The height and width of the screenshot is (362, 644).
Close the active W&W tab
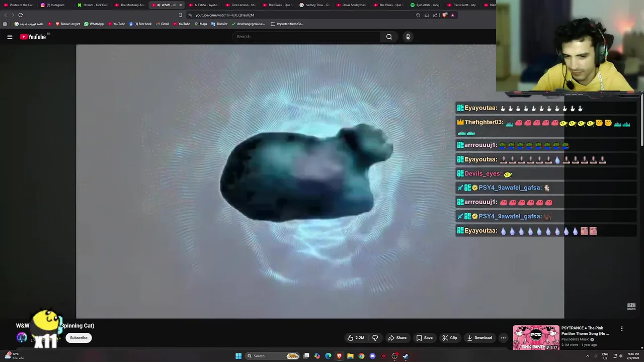click(x=181, y=5)
